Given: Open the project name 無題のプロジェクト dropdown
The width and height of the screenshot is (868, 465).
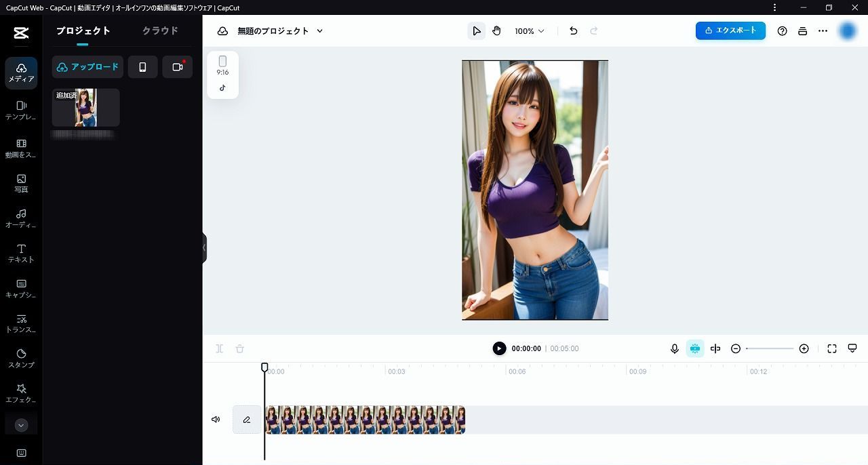Looking at the screenshot, I should coord(280,31).
